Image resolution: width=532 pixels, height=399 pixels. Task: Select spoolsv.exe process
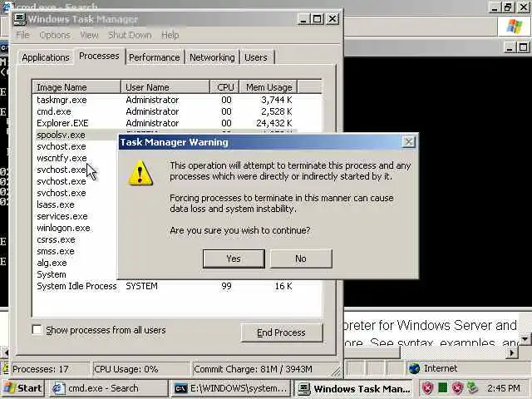tap(61, 135)
